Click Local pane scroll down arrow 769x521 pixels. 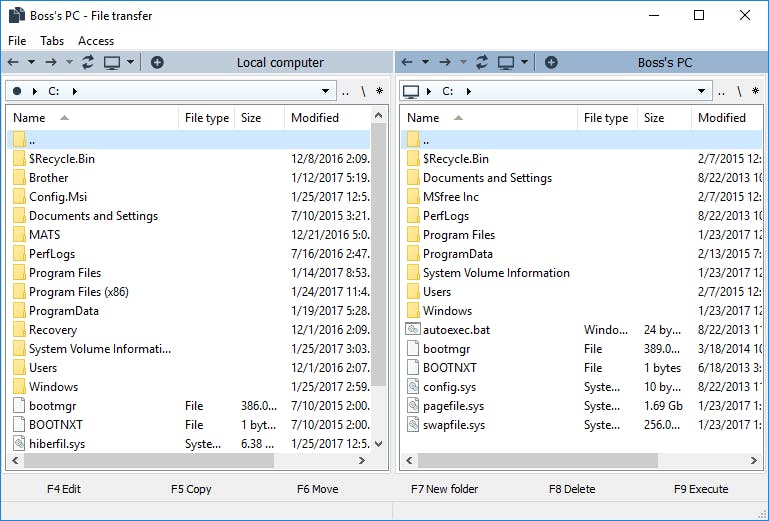(378, 444)
